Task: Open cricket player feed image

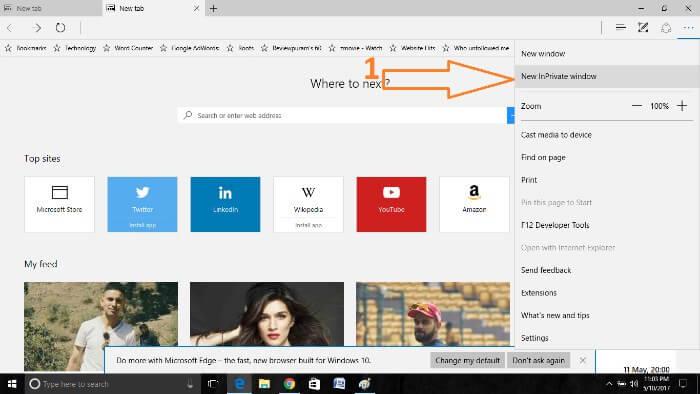Action: point(433,314)
